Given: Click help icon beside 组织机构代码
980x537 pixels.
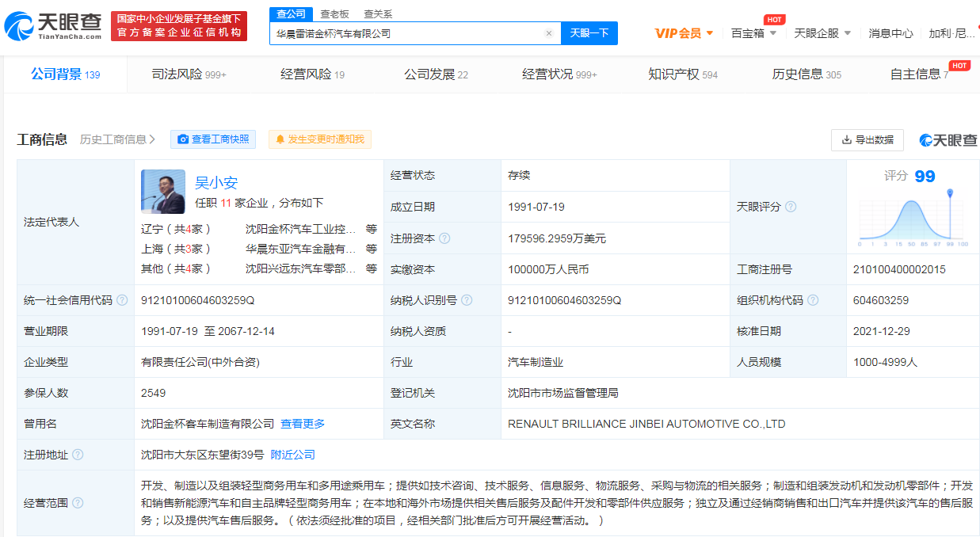Looking at the screenshot, I should [x=812, y=300].
